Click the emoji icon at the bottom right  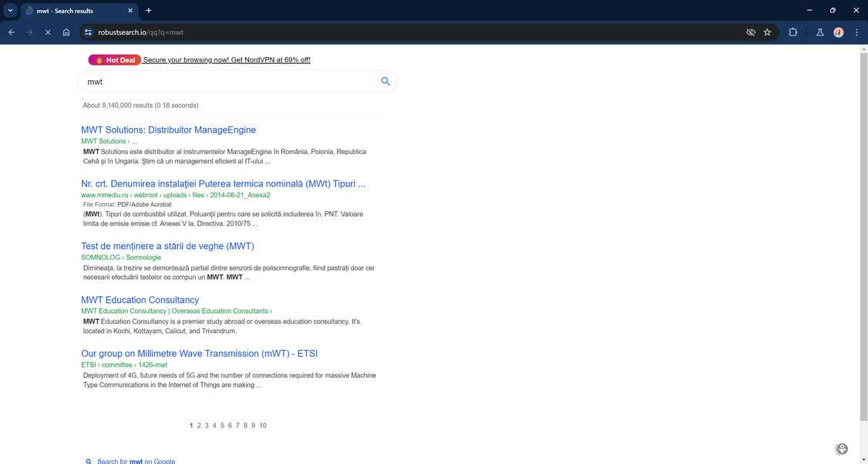(x=842, y=448)
